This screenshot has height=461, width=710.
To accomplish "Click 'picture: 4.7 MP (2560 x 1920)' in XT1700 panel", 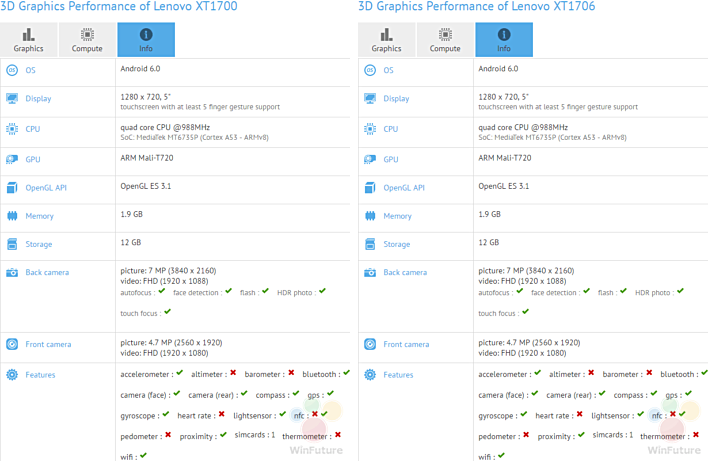I will 171,342.
